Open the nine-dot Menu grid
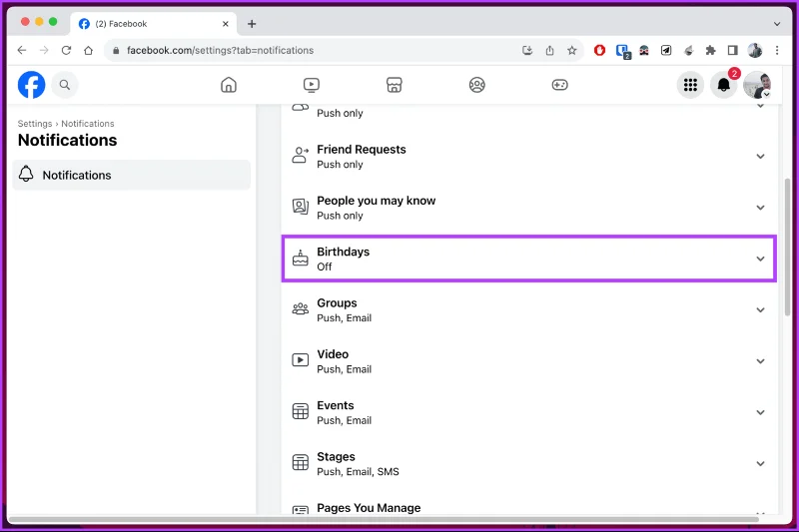The height and width of the screenshot is (532, 799). (690, 85)
